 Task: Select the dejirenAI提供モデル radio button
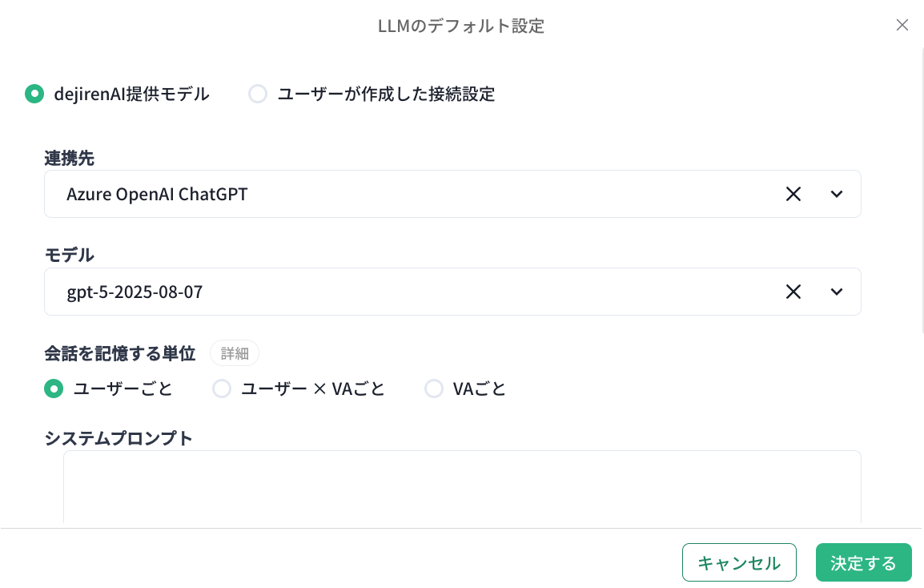coord(34,94)
